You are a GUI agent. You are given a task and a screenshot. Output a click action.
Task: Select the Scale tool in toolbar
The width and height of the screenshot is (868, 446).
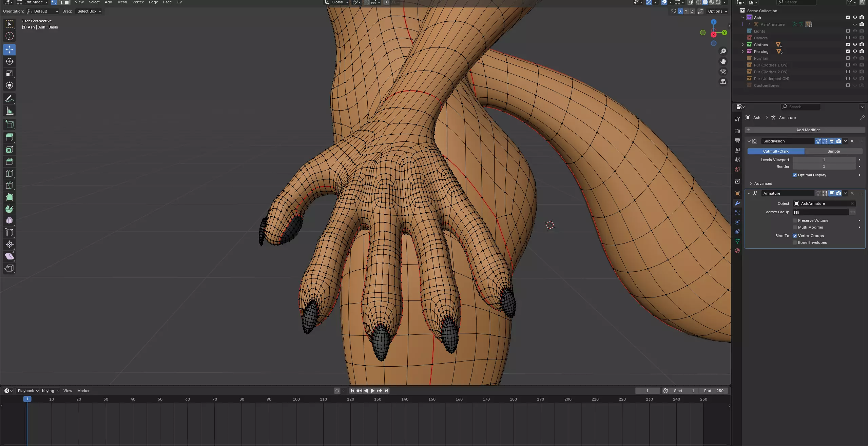(x=9, y=73)
